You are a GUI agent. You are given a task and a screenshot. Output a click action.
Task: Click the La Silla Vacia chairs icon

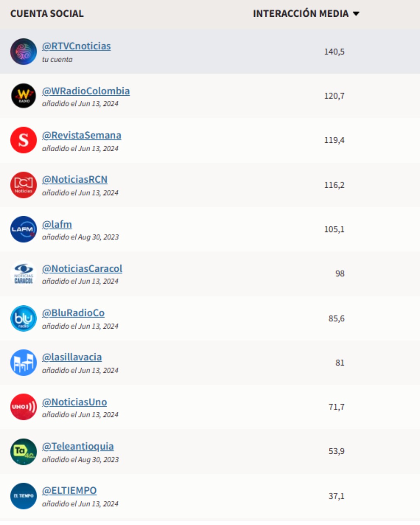[23, 362]
